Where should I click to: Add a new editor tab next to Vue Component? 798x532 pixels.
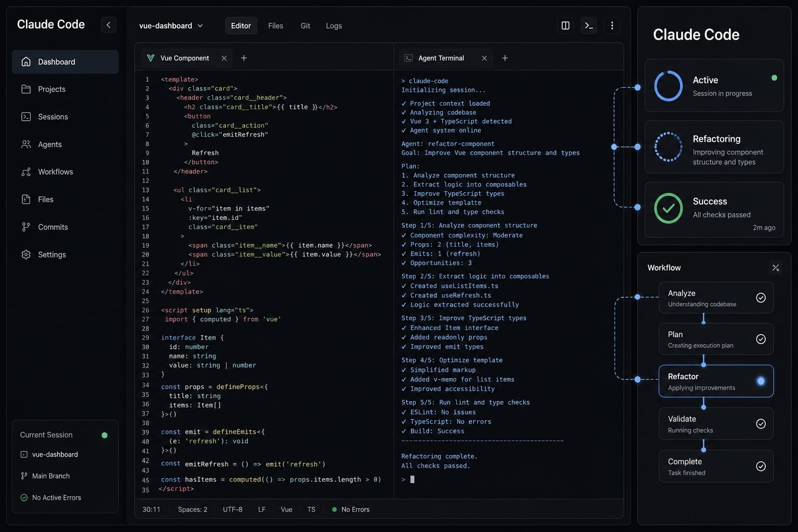pos(244,58)
